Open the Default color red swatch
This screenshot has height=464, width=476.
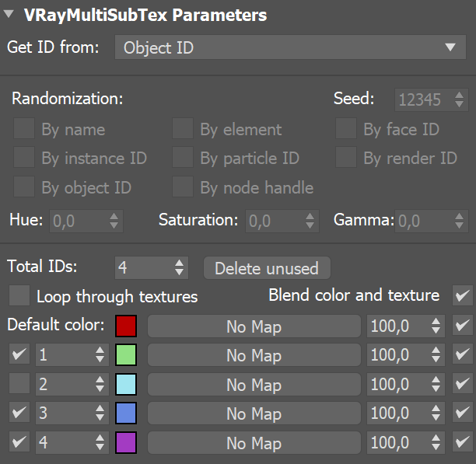pos(125,326)
